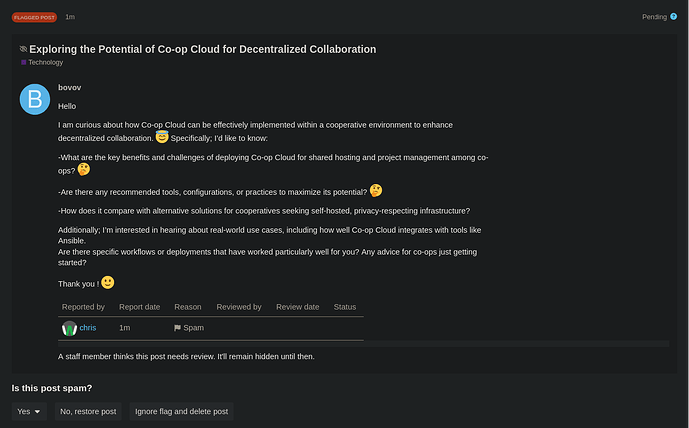This screenshot has width=689, height=428.
Task: Click the hidden-topic eye-slash icon
Action: tap(23, 49)
